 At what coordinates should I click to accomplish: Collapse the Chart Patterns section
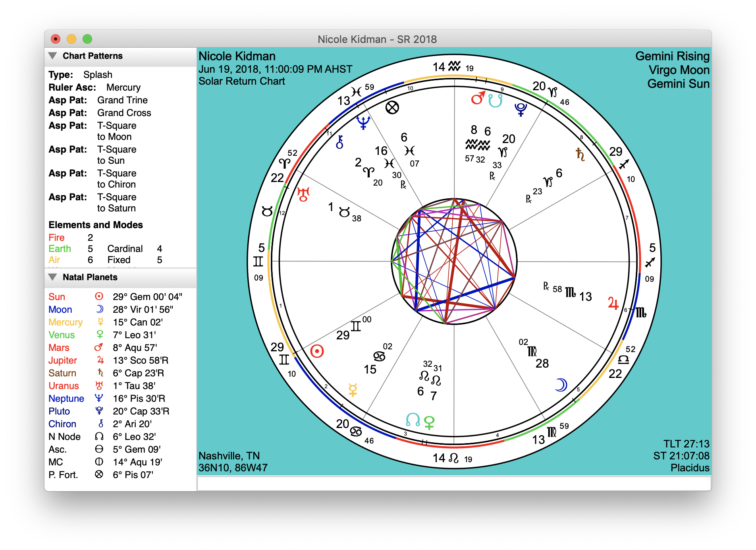[x=52, y=56]
